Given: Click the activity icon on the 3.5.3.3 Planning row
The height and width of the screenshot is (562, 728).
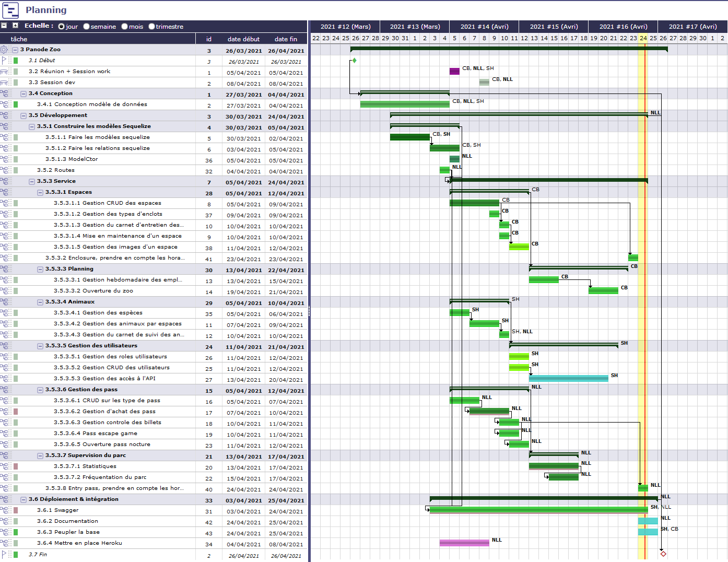Looking at the screenshot, I should (x=5, y=269).
